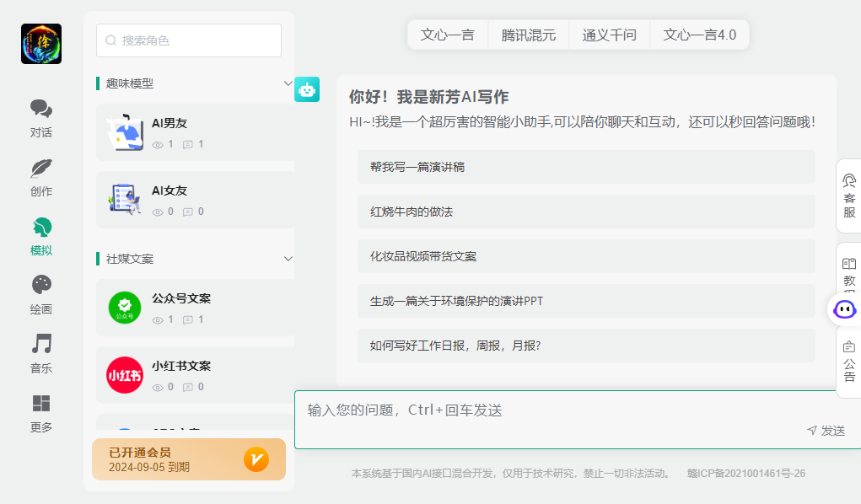Collapse the 社媒文案 category
The image size is (861, 504).
[x=288, y=259]
